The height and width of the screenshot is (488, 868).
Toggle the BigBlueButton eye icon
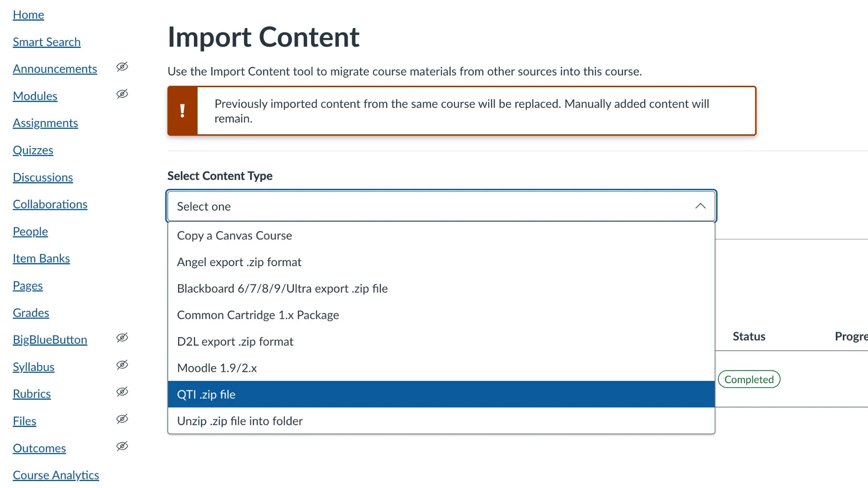point(122,338)
